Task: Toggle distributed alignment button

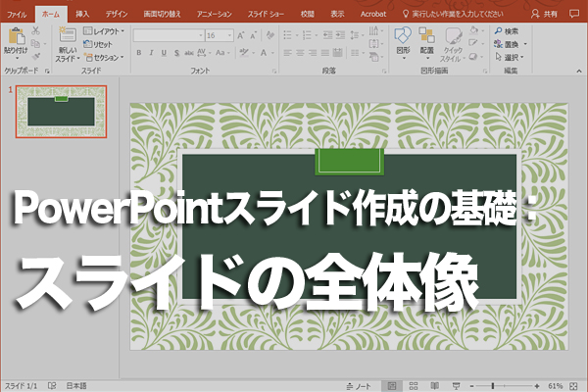Action: click(337, 53)
